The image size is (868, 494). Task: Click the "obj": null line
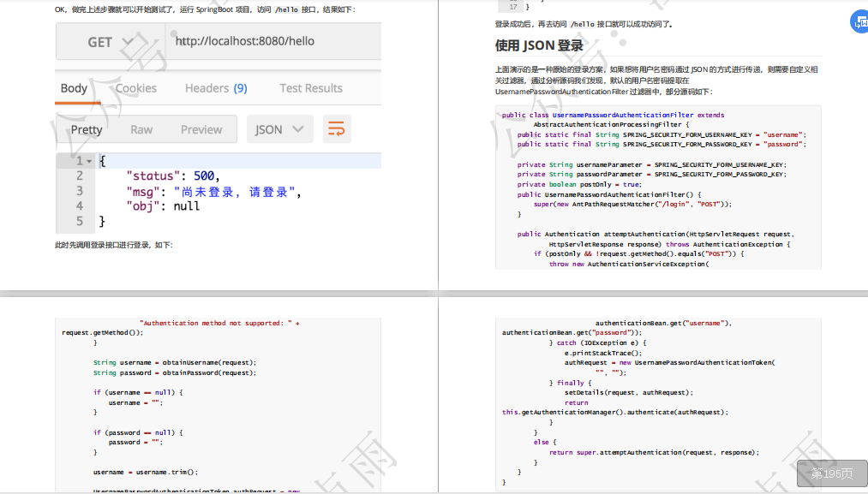163,206
